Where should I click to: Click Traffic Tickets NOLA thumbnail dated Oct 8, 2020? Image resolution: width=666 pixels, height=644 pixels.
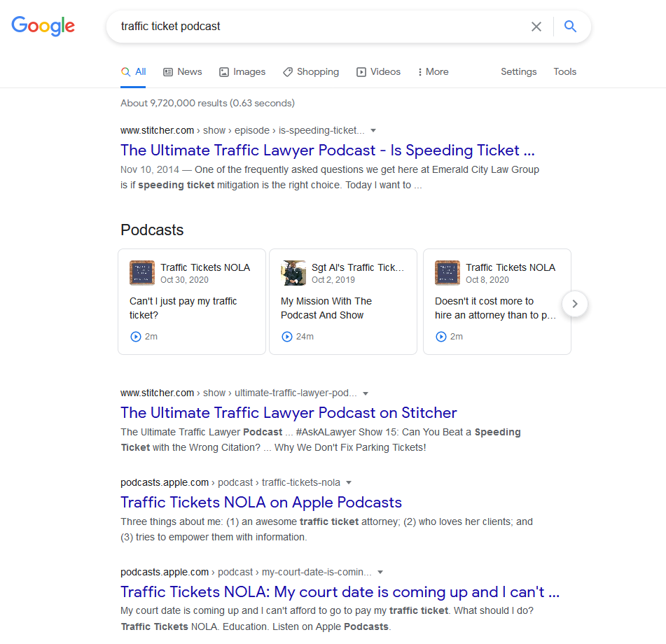click(448, 272)
